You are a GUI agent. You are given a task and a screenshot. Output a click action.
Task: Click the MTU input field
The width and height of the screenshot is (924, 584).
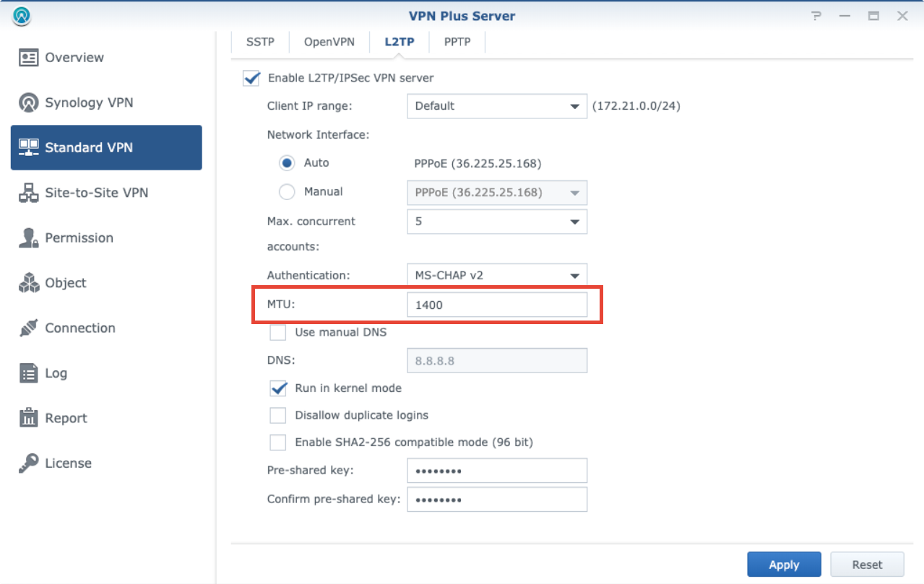tap(496, 305)
